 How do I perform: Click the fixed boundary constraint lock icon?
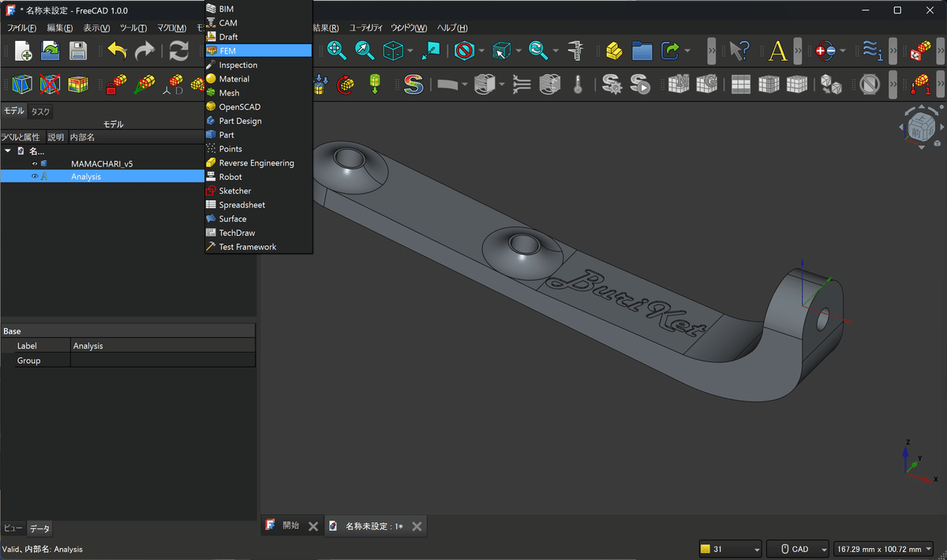click(117, 84)
